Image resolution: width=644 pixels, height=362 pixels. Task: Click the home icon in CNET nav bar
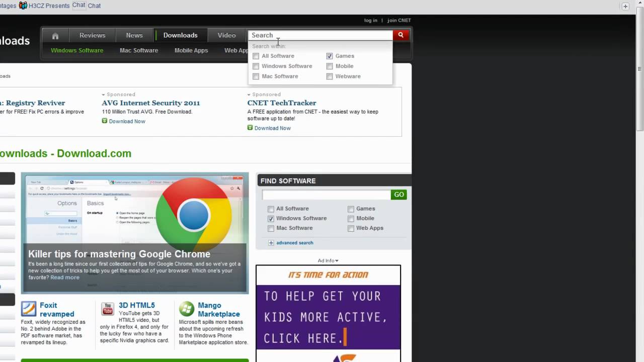point(55,36)
